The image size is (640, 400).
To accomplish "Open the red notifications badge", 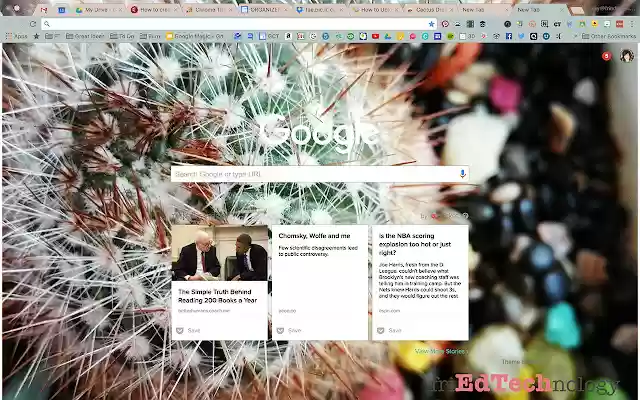I will tap(607, 56).
